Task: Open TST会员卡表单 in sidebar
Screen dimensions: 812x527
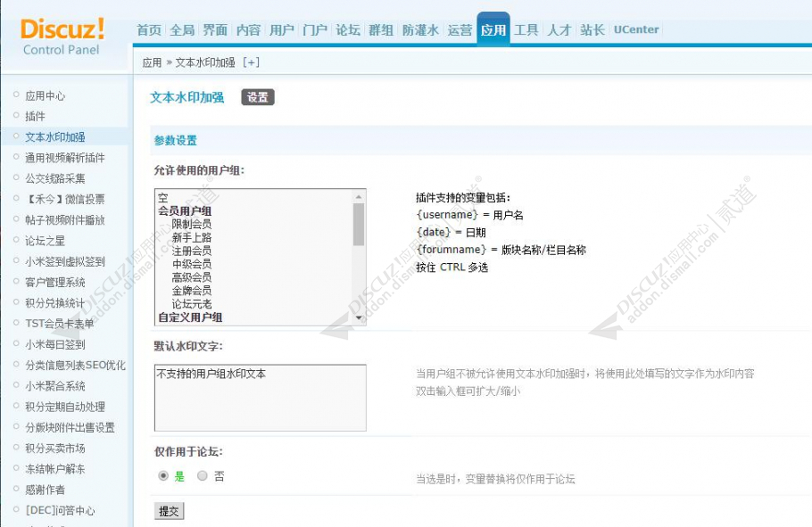Action: pyautogui.click(x=60, y=324)
